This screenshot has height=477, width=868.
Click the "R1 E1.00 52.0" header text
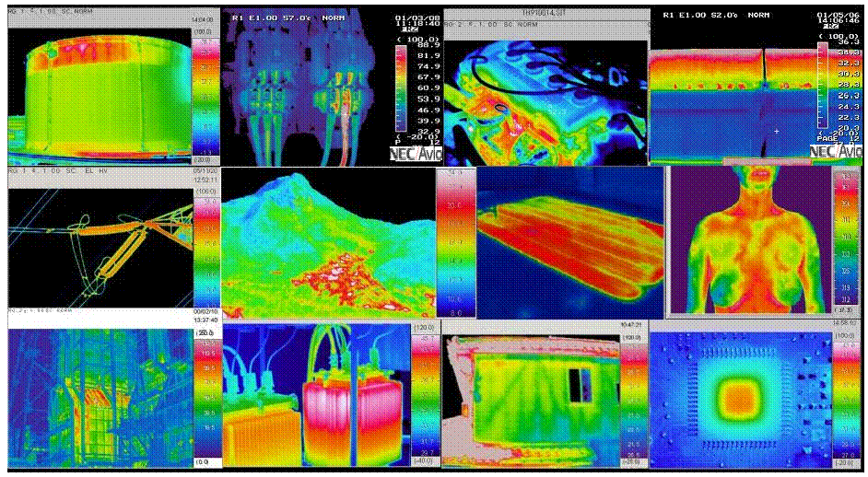(x=700, y=15)
